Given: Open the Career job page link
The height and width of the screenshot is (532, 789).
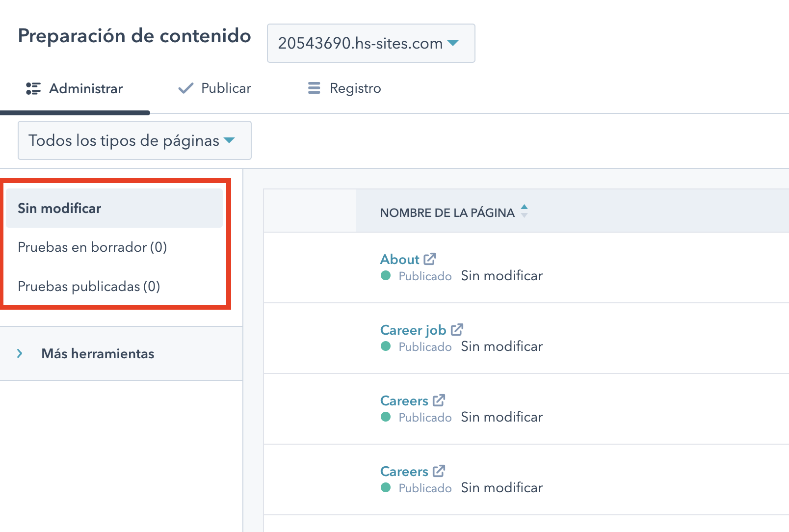Looking at the screenshot, I should 413,329.
